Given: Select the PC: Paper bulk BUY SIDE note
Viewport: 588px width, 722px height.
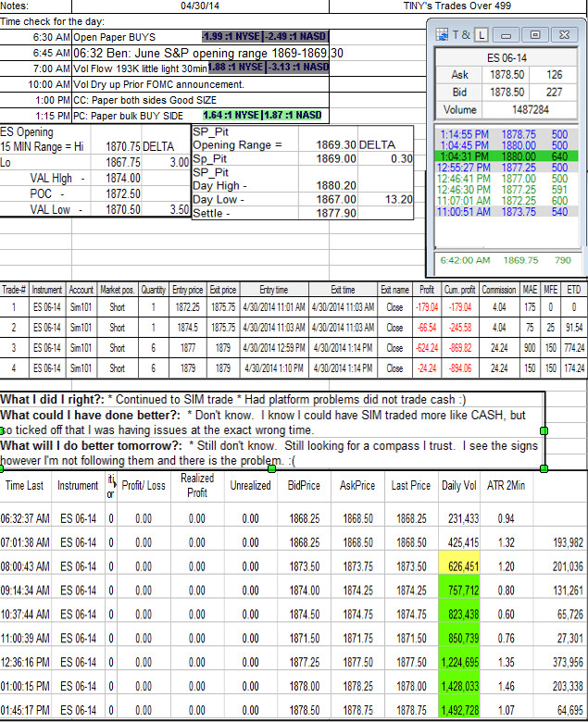Looking at the screenshot, I should coord(129,116).
